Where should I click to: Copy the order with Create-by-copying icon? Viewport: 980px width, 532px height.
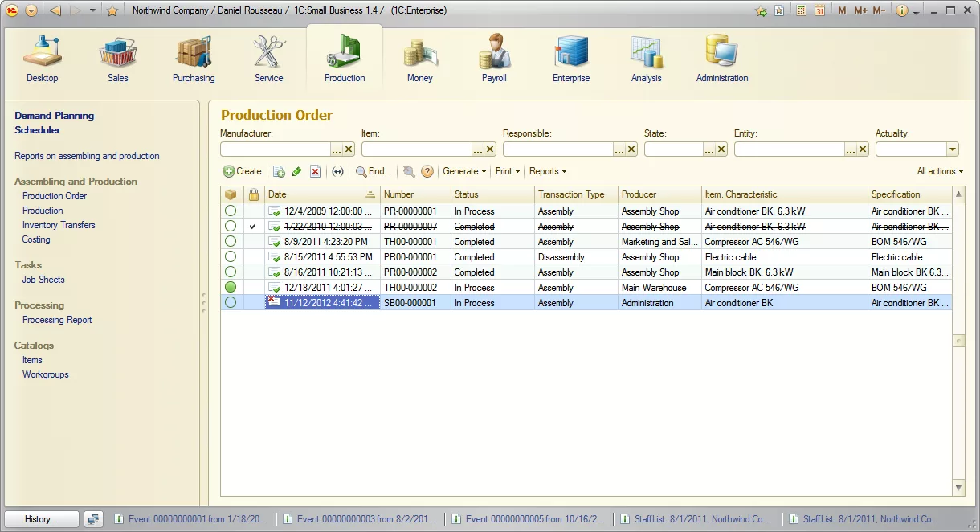click(x=279, y=171)
